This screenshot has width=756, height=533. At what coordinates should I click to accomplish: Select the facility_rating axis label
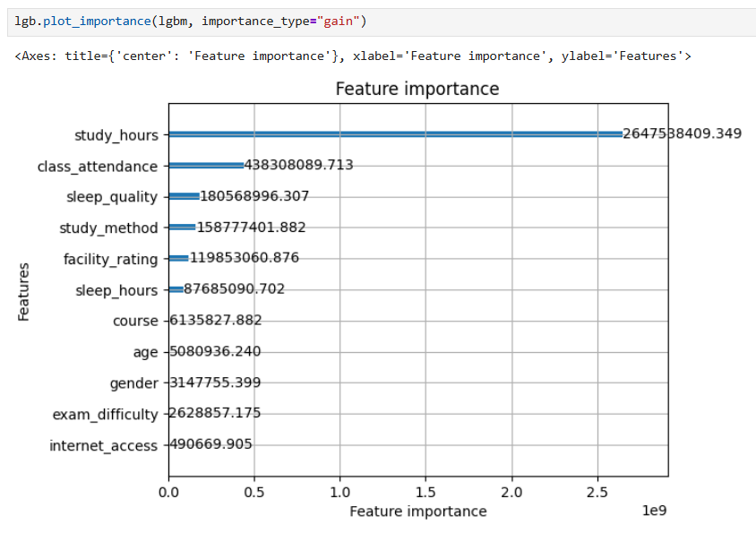pyautogui.click(x=110, y=259)
